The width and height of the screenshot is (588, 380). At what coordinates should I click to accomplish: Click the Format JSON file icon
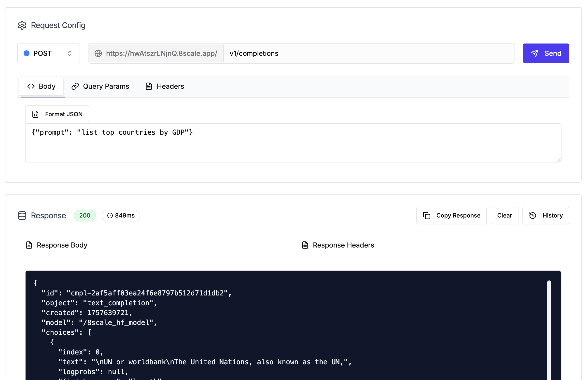[x=36, y=114]
